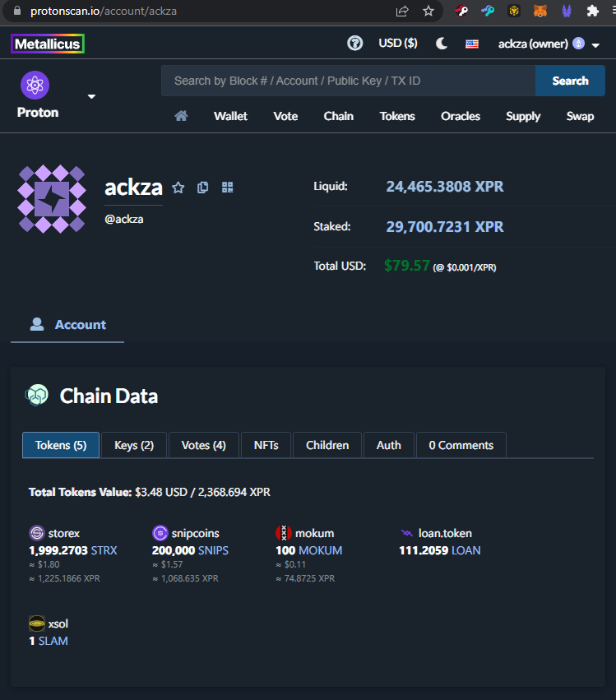Click the storex token icon
This screenshot has height=700, width=616.
pos(37,533)
